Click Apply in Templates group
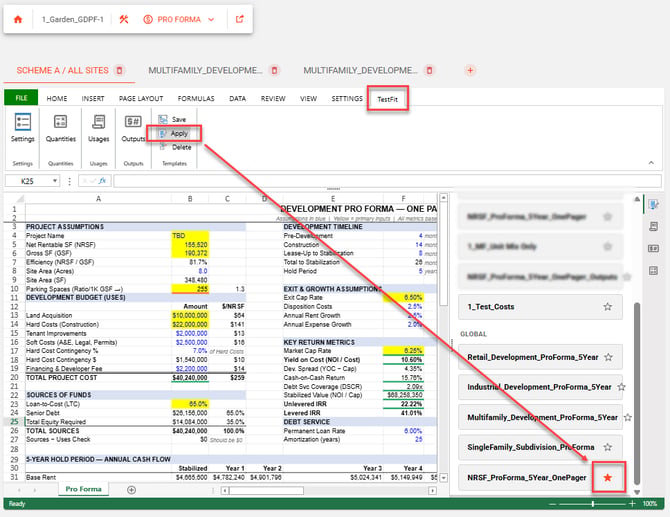 click(x=174, y=134)
